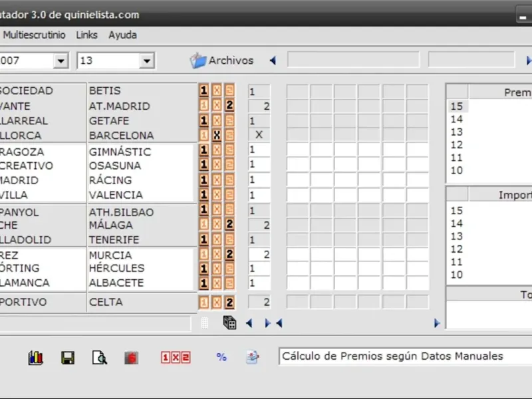Screen dimensions: 532x399
Task: Open the Ayuda menu
Action: [x=122, y=35]
